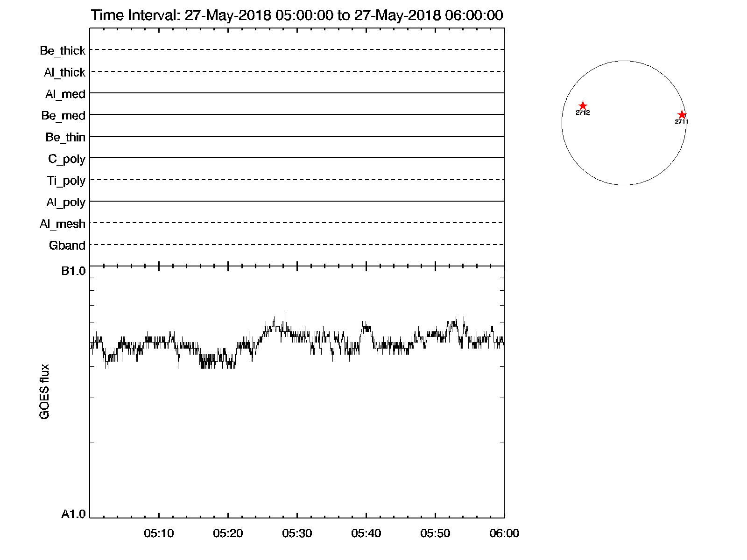Click the Gband filter label

(67, 245)
